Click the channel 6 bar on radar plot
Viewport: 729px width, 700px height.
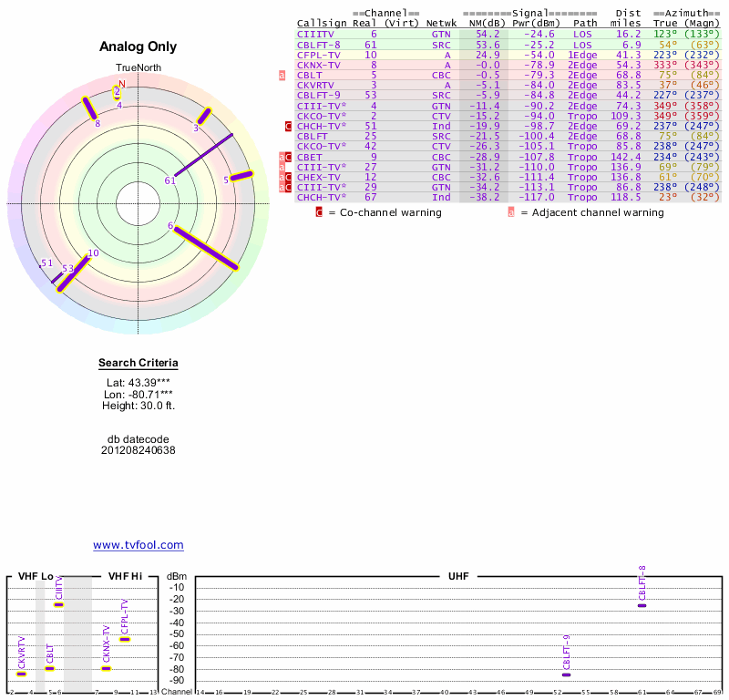[x=206, y=248]
